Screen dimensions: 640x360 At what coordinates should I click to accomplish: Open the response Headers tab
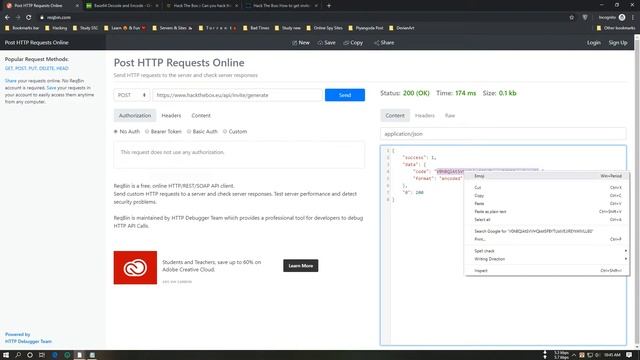(x=424, y=116)
